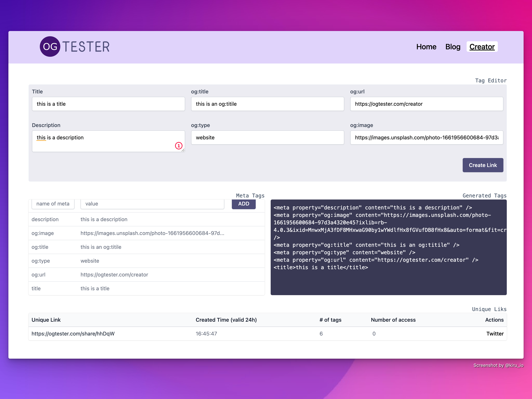Click the Description textarea resize handle
532x399 pixels.
(x=183, y=150)
